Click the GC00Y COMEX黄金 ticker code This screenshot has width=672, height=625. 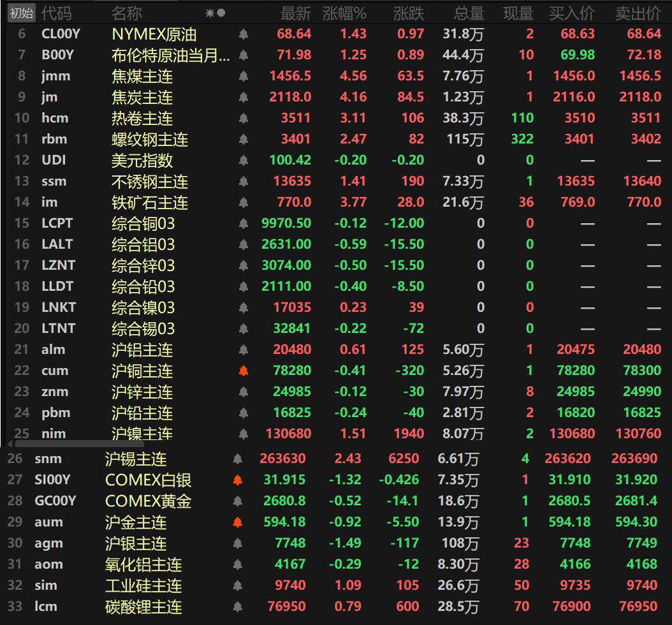[x=55, y=501]
